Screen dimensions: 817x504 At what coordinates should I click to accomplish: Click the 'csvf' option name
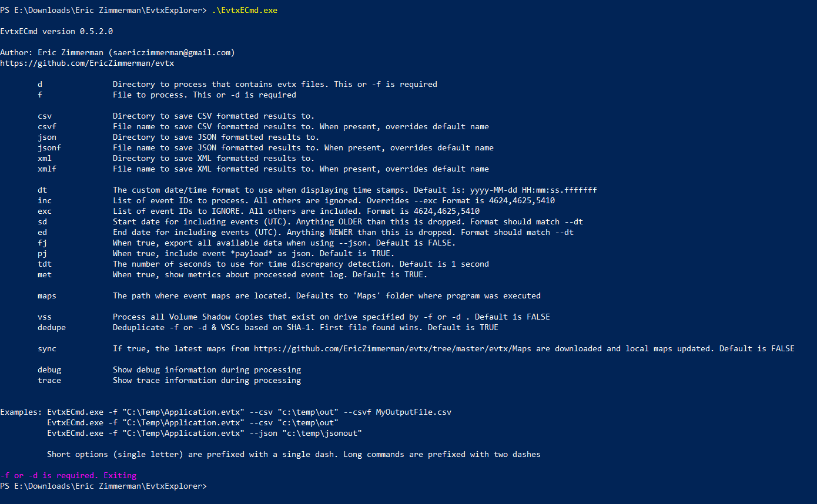click(x=47, y=127)
